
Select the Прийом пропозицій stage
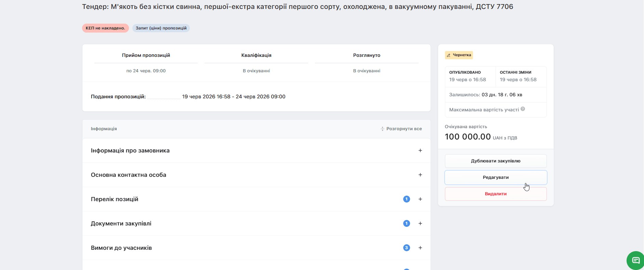tap(146, 55)
